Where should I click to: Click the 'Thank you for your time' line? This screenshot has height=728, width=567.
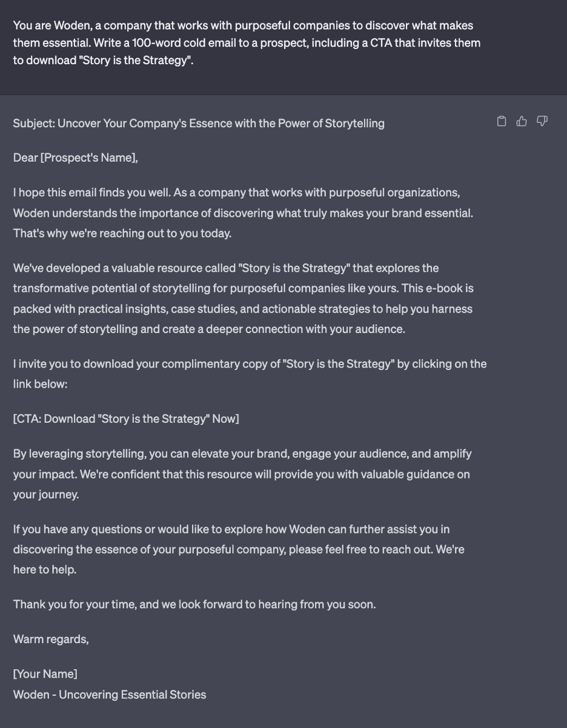point(194,604)
